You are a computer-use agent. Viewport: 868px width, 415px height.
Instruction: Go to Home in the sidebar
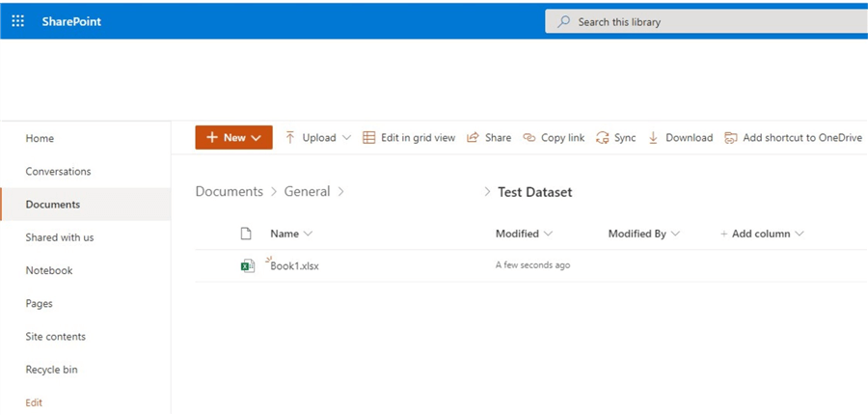pos(40,139)
